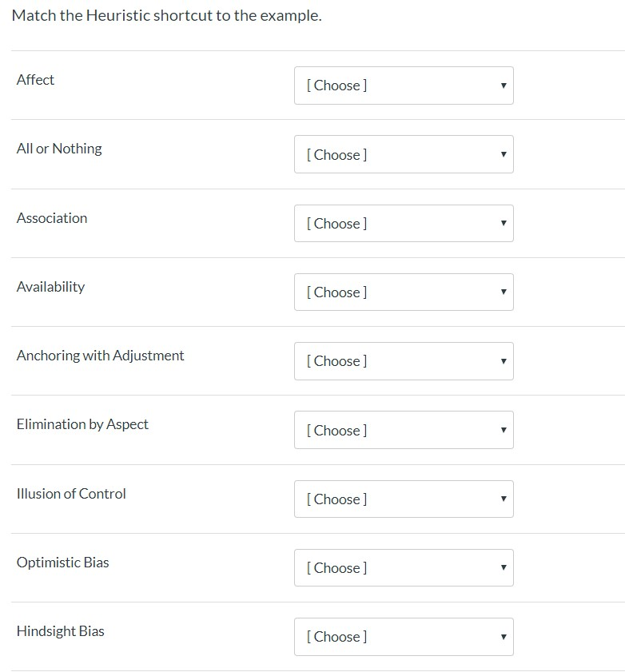Open the dropdown next to All or Nothing
The height and width of the screenshot is (672, 625).
[x=404, y=154]
